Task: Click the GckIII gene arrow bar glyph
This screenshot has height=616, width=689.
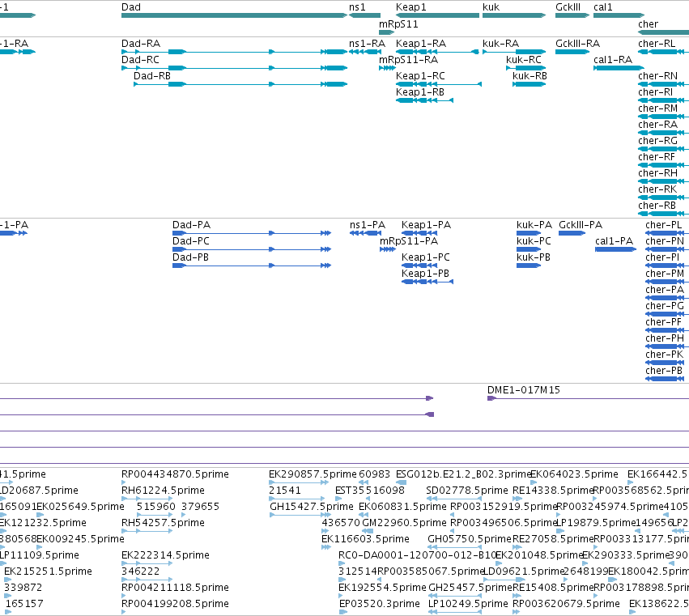Action: (572, 15)
